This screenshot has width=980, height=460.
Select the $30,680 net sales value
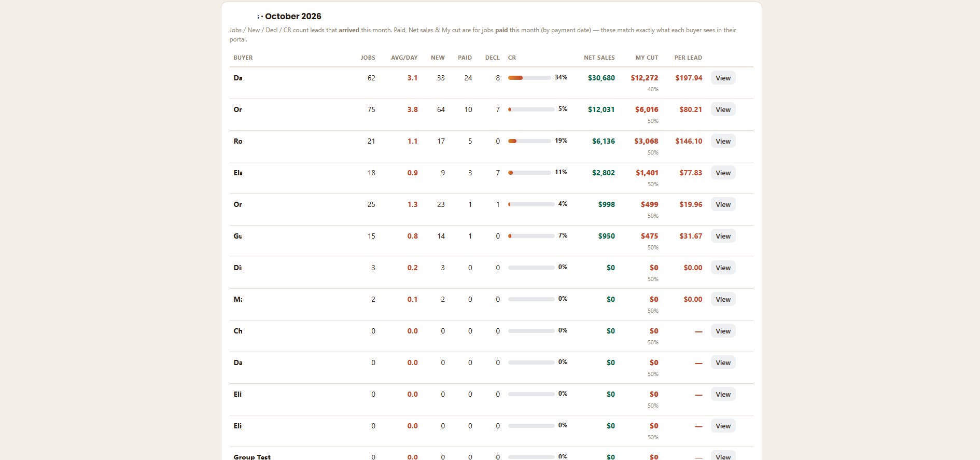pyautogui.click(x=601, y=78)
